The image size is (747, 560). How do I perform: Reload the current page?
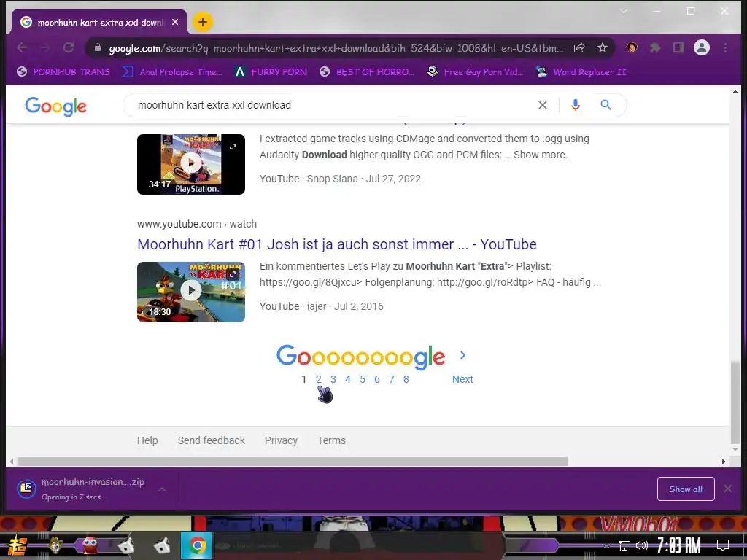click(x=69, y=47)
